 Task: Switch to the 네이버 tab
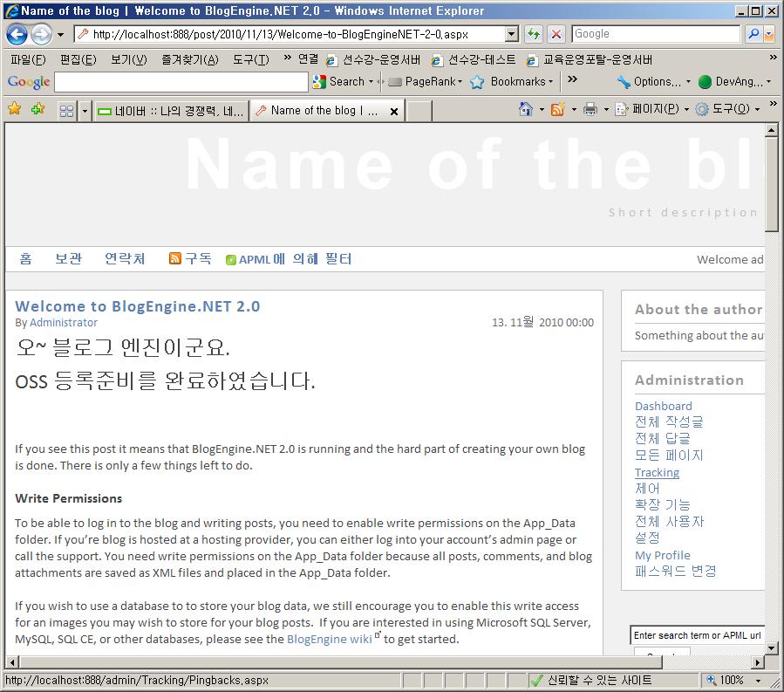(171, 111)
